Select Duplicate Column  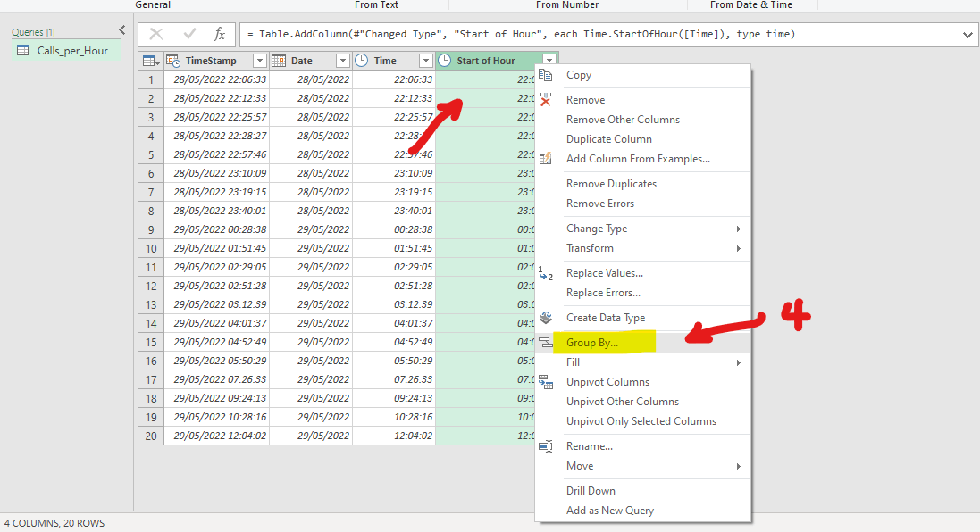(609, 139)
